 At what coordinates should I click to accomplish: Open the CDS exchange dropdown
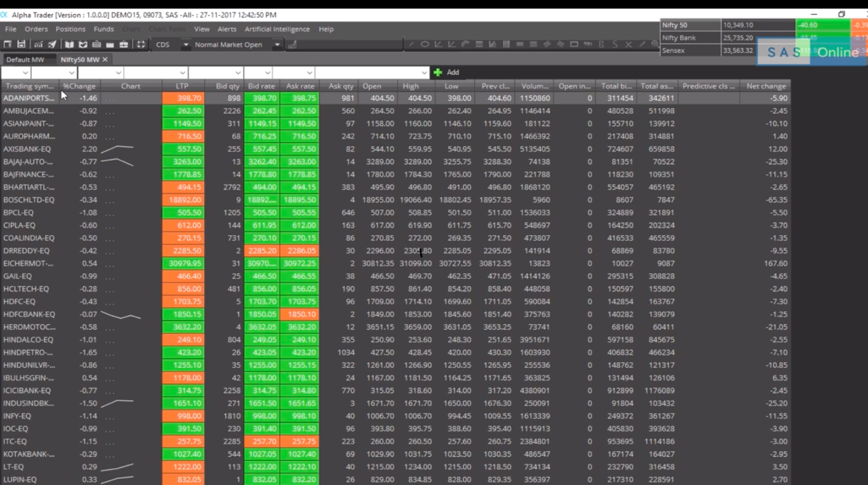(185, 45)
